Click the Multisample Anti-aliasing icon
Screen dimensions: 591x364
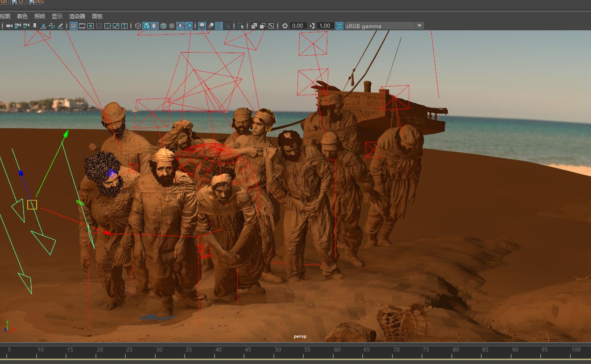(219, 26)
